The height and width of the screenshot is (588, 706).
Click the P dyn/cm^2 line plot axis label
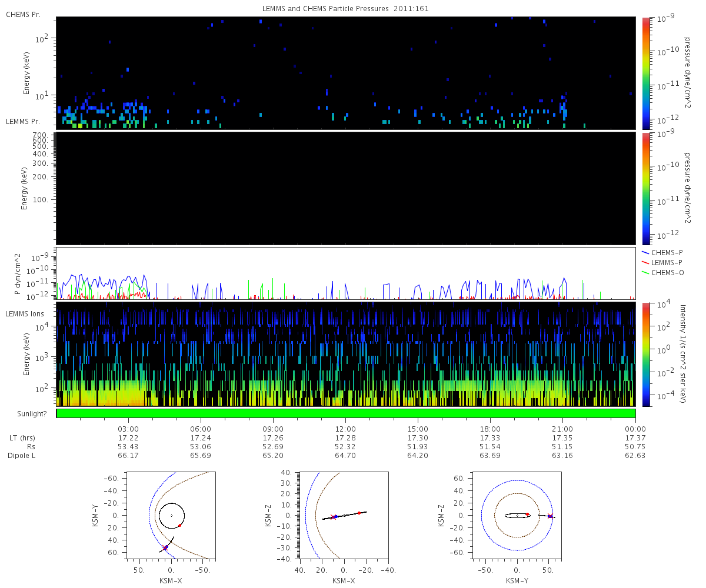(18, 273)
